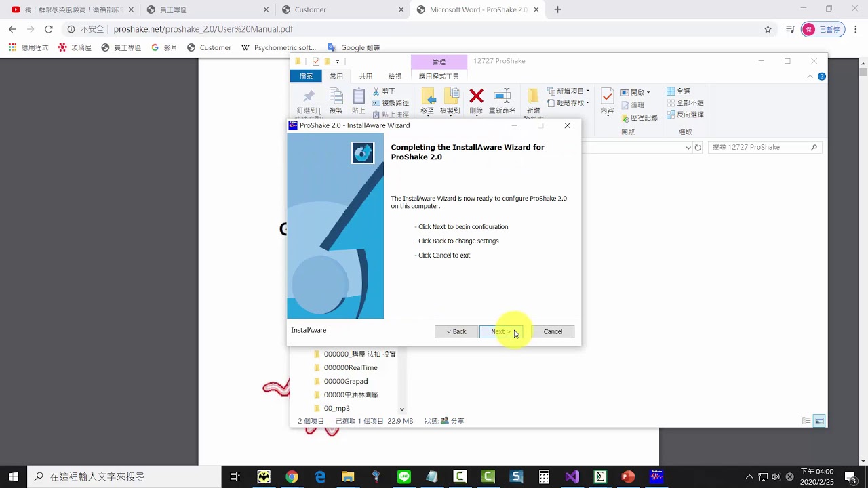Click Invert Selection (反向選擇) in Explorer ribbon
This screenshot has width=868, height=488.
point(685,115)
